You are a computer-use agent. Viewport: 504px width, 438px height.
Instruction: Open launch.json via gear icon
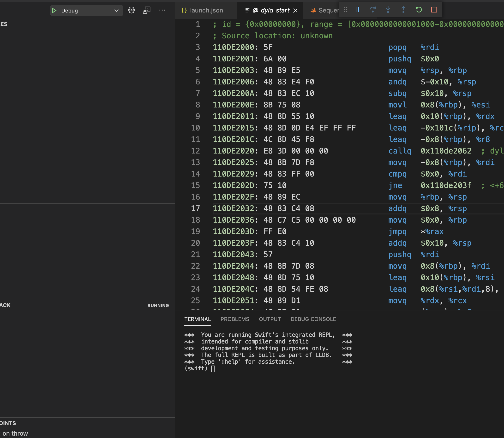[x=132, y=10]
